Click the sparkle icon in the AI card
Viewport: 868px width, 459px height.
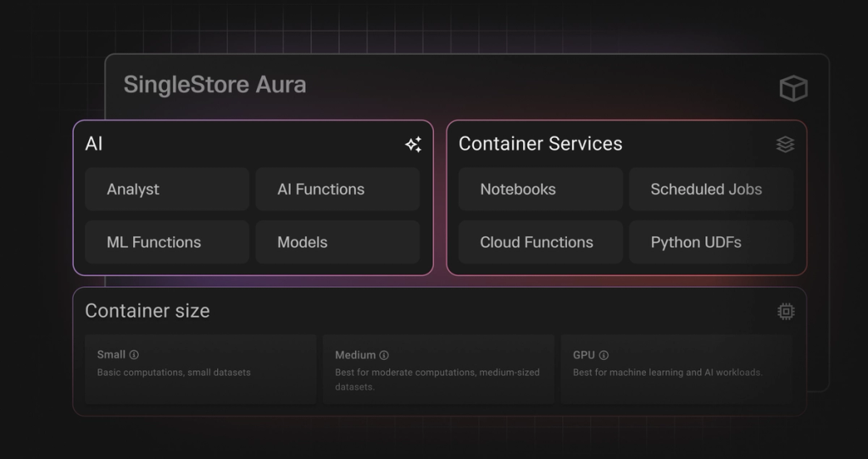tap(414, 144)
